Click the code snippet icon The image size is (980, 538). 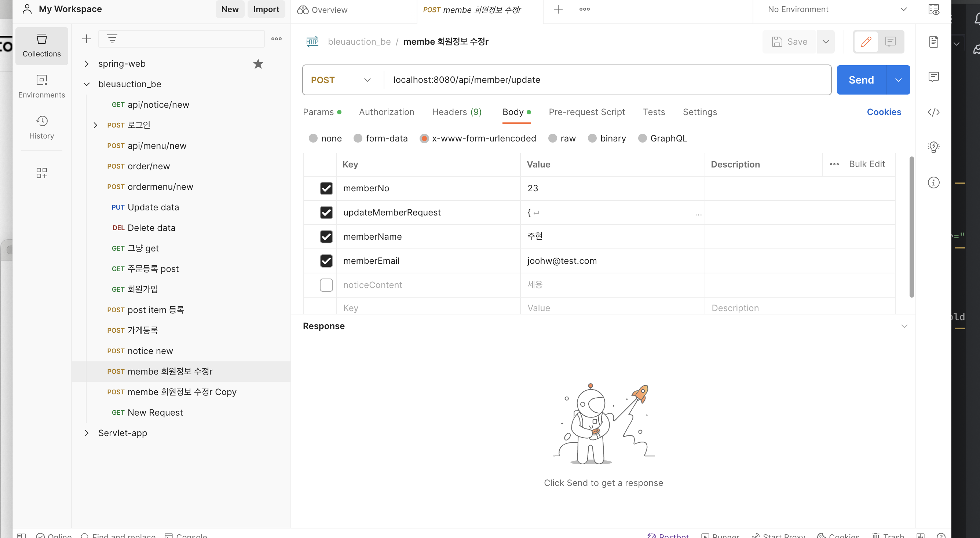point(933,112)
